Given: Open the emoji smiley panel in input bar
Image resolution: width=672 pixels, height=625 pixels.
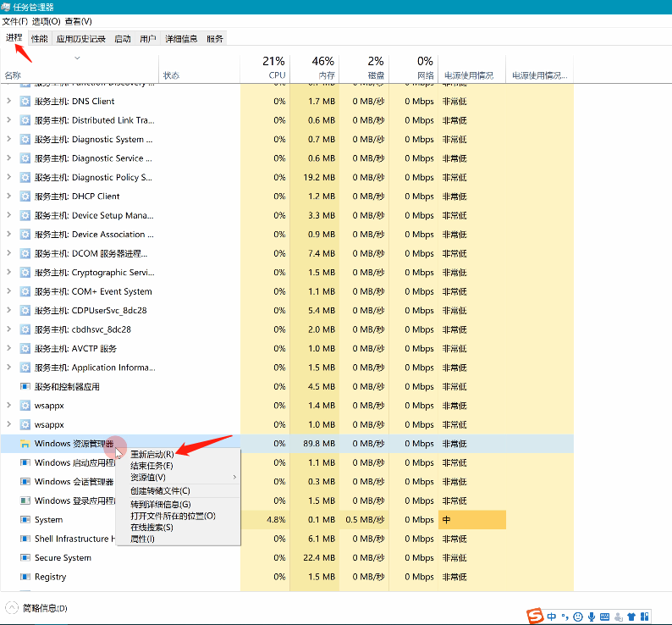Looking at the screenshot, I should (x=578, y=617).
